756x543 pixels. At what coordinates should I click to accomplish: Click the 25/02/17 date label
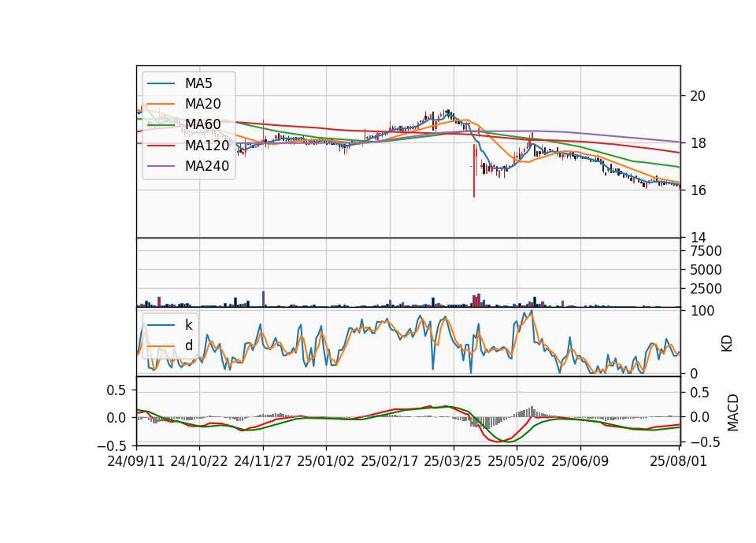390,461
